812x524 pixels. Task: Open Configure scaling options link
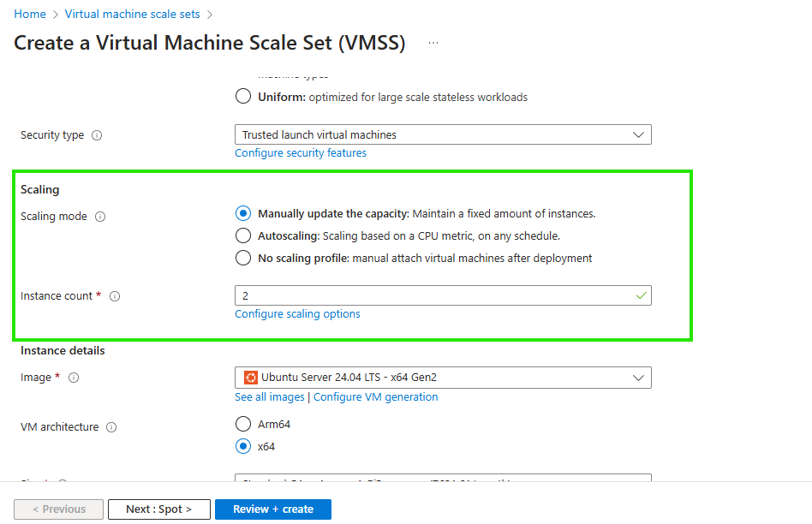pyautogui.click(x=297, y=314)
